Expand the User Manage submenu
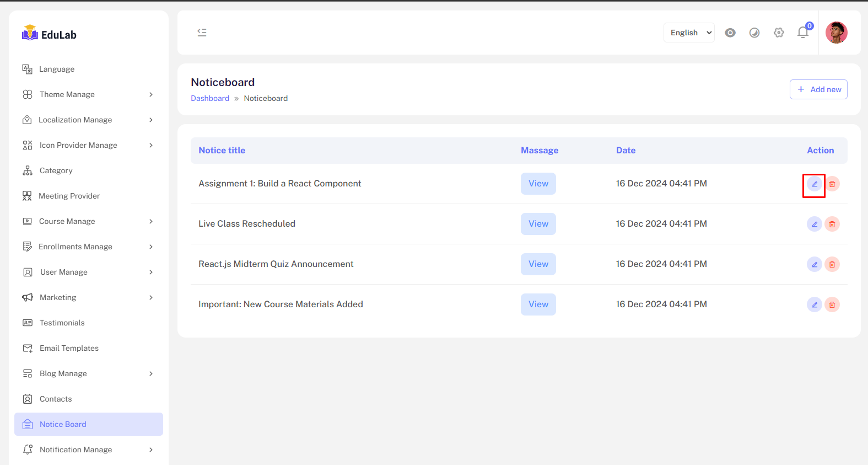The height and width of the screenshot is (465, 868). (x=88, y=272)
